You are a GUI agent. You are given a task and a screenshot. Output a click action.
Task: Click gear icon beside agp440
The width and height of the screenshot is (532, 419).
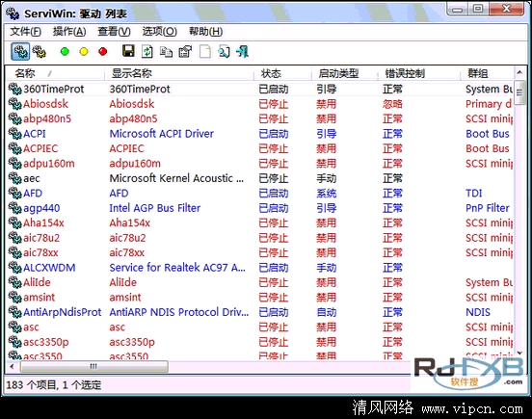[14, 208]
